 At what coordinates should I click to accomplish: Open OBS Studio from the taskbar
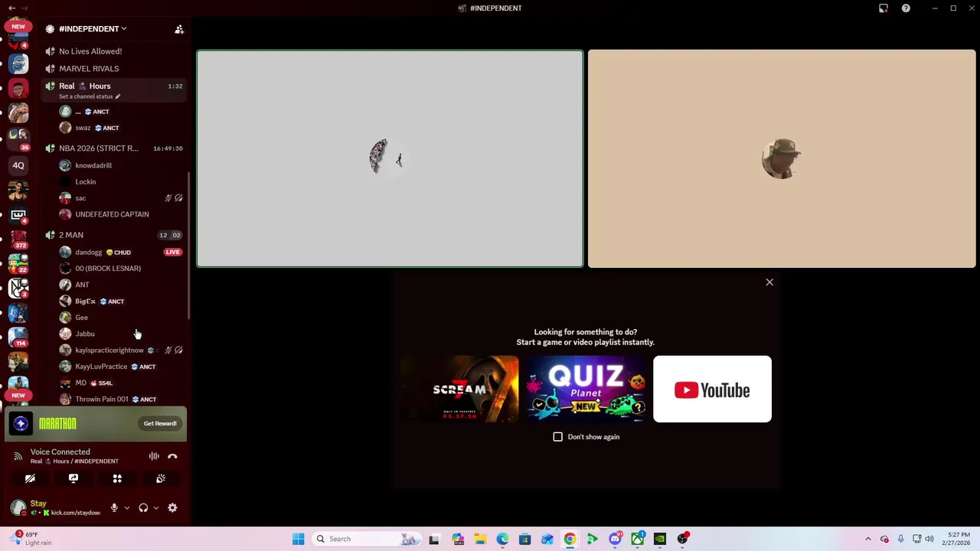coord(682,539)
